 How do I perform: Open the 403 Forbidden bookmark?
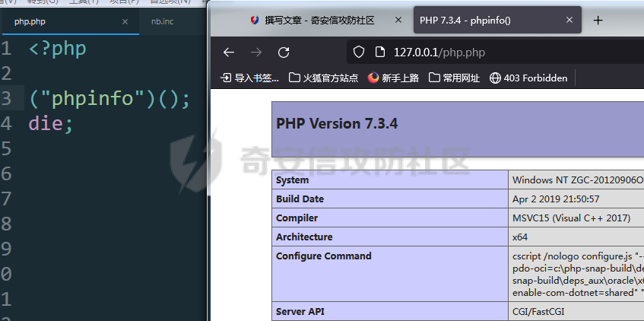pos(528,78)
